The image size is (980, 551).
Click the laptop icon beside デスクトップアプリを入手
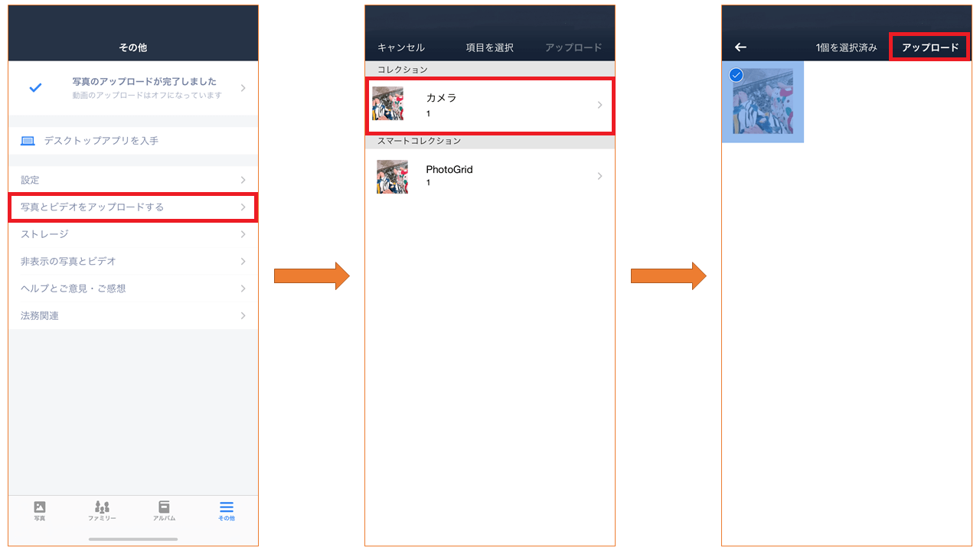28,141
